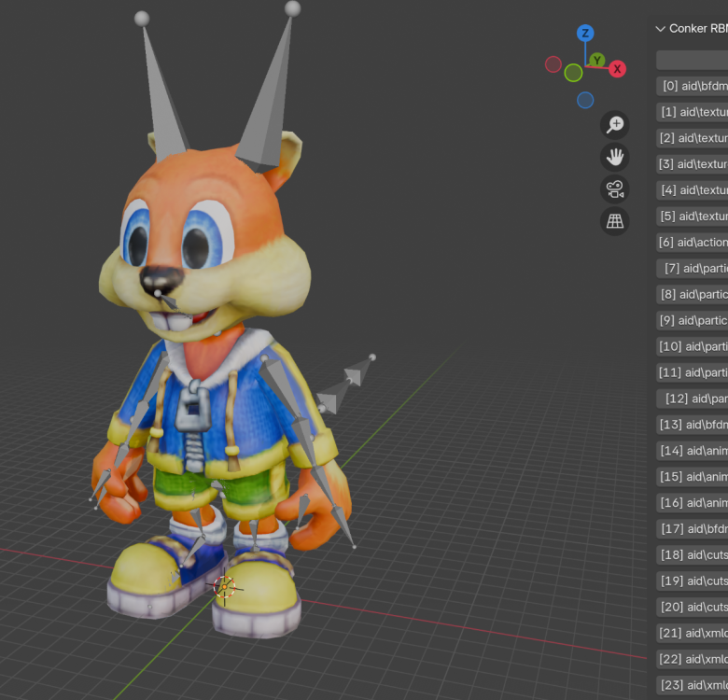Choose entry [23] aid\xml
The image size is (728, 700).
[692, 685]
